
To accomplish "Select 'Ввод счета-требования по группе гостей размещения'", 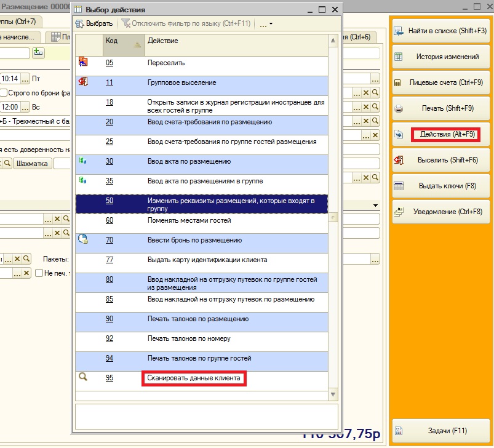I will pyautogui.click(x=202, y=145).
